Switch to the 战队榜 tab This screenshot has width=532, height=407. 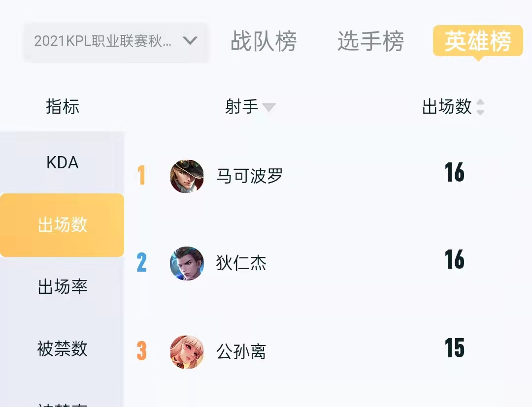coord(264,41)
